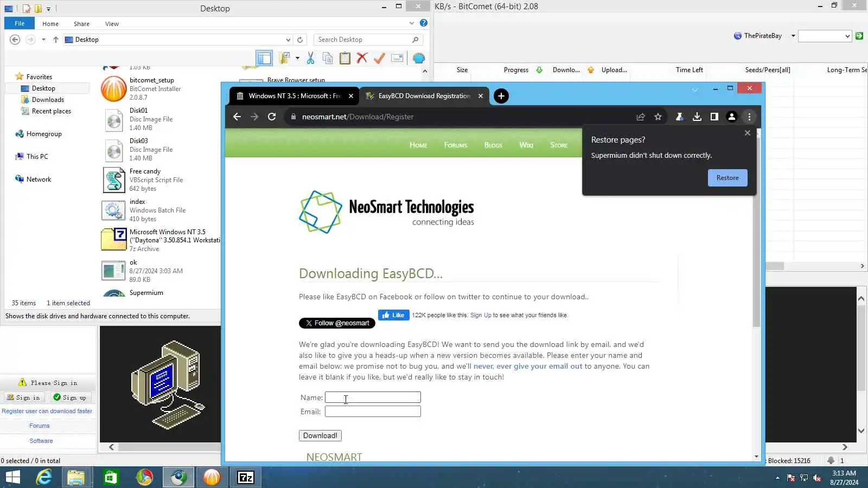This screenshot has height=488, width=868.
Task: Click the share page icon in address bar
Action: (x=641, y=117)
